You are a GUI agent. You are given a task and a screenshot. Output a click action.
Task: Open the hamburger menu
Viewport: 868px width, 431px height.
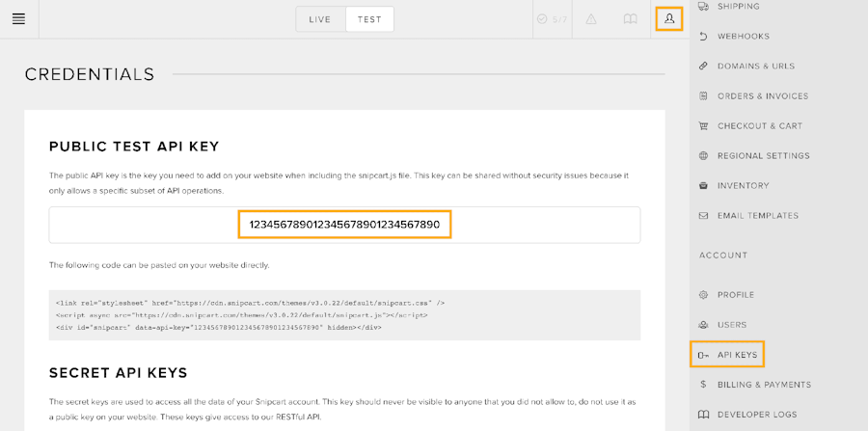click(x=19, y=19)
